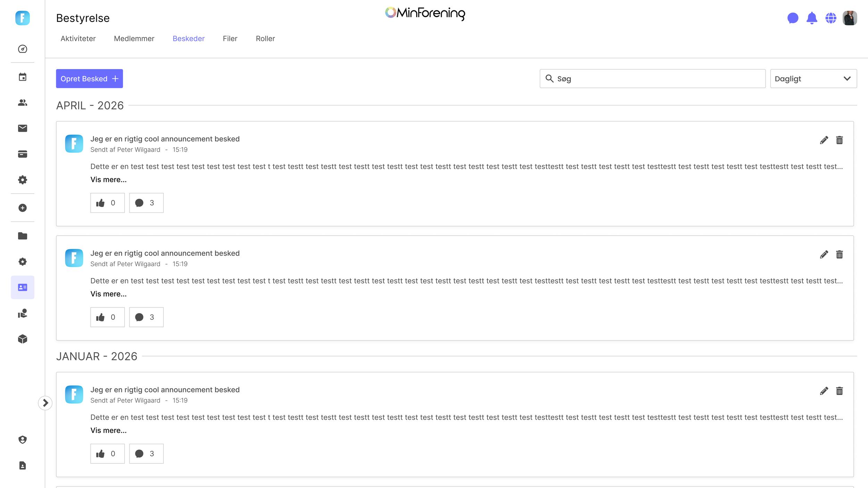Focus the Søg search field
868x488 pixels.
[652, 79]
